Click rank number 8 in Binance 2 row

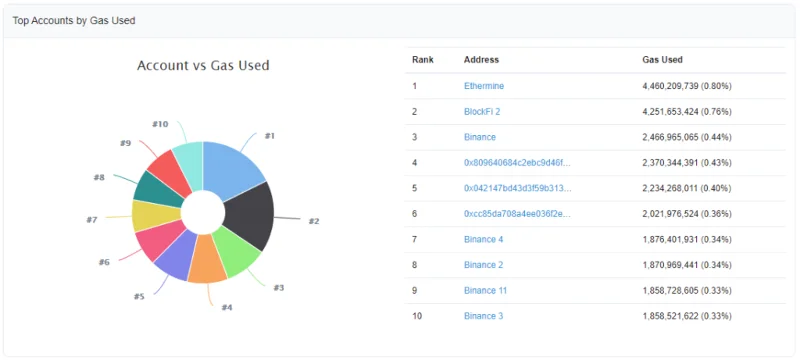coord(414,265)
